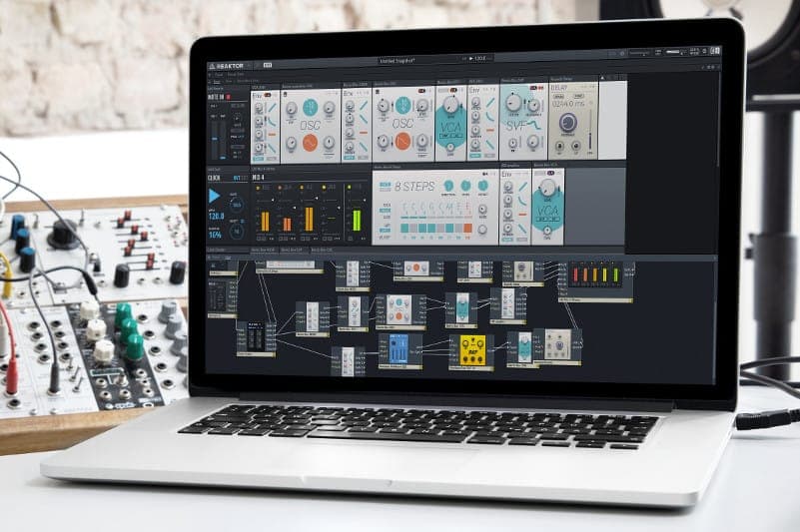Select the blue mixer node in the structure view
The width and height of the screenshot is (800, 532).
click(x=399, y=349)
